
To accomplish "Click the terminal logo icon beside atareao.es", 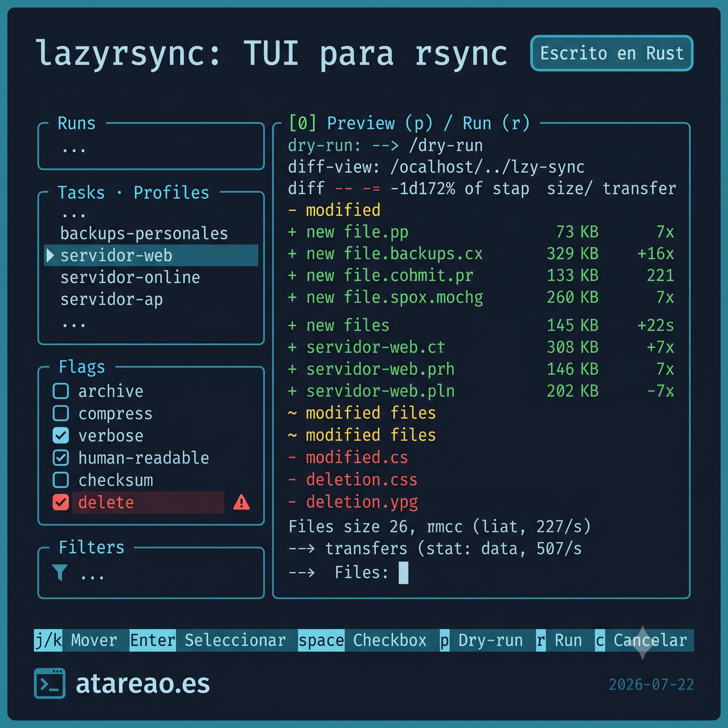I will [x=50, y=683].
